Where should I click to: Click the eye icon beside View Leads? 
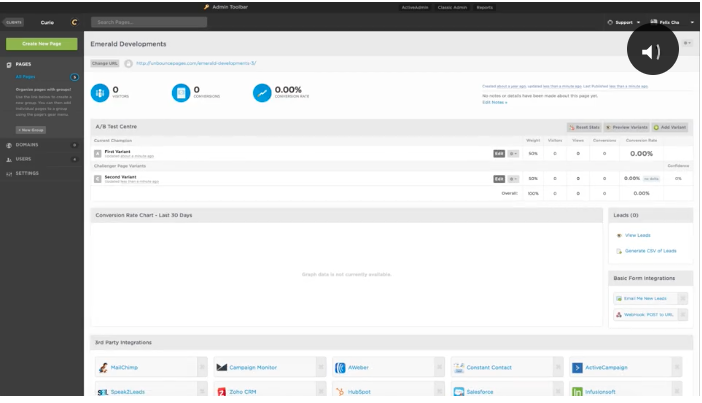[619, 236]
